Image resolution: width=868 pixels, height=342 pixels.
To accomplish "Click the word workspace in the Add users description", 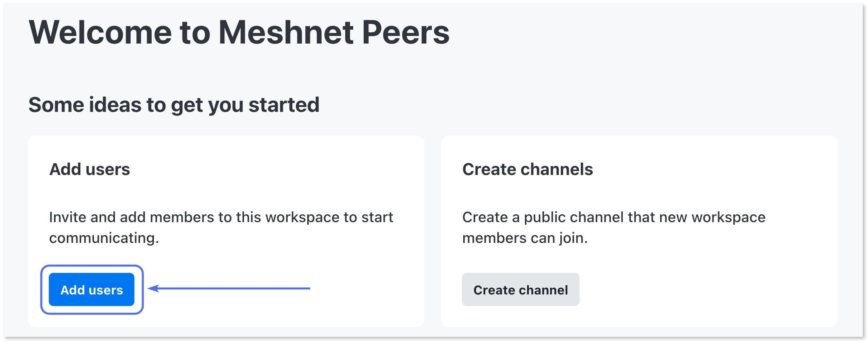I will [x=302, y=218].
